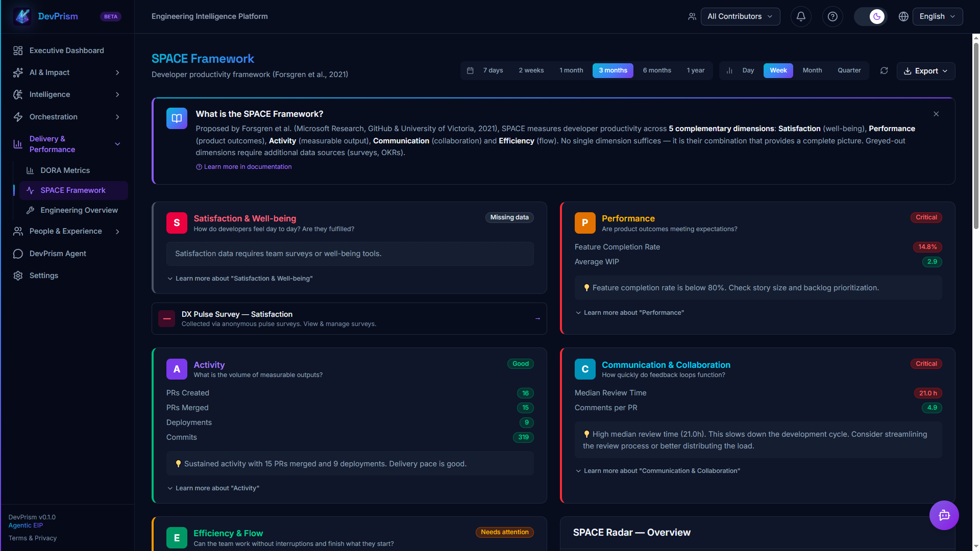Open Settings from sidebar
The width and height of the screenshot is (980, 551).
pyautogui.click(x=67, y=275)
